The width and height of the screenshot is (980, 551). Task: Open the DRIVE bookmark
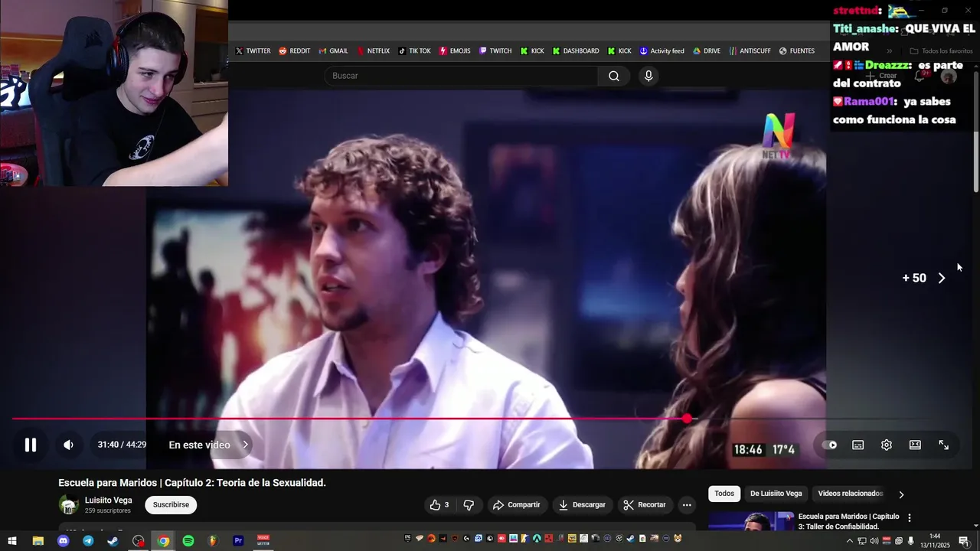(707, 51)
